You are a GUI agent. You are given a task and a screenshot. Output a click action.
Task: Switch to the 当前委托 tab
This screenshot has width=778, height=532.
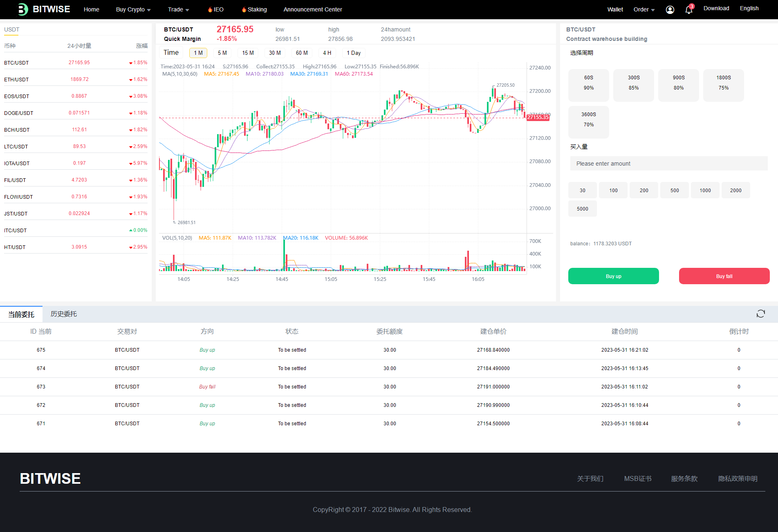click(x=21, y=314)
